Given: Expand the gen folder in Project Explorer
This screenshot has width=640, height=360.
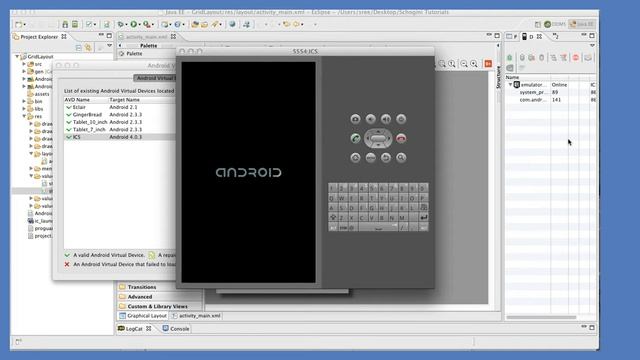Looking at the screenshot, I should click(24, 71).
